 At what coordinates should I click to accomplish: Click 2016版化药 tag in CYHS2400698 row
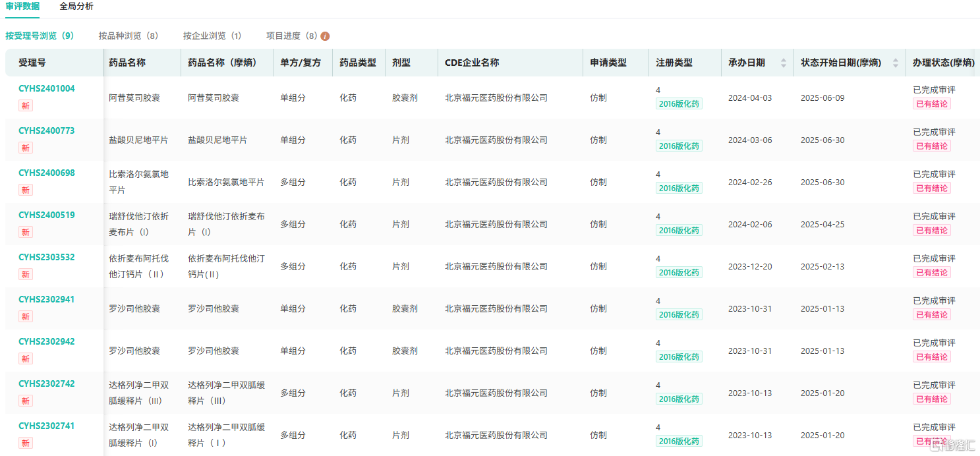[x=679, y=188]
